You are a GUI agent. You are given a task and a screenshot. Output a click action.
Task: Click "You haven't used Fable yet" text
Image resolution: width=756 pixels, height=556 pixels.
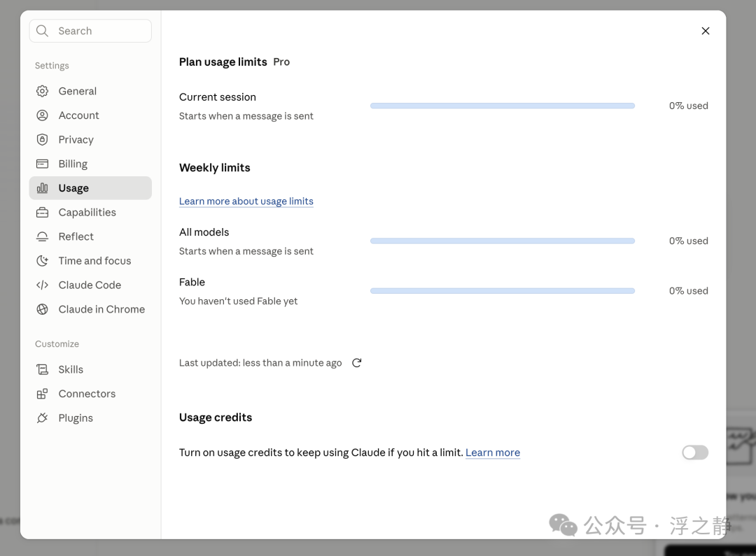pos(238,301)
